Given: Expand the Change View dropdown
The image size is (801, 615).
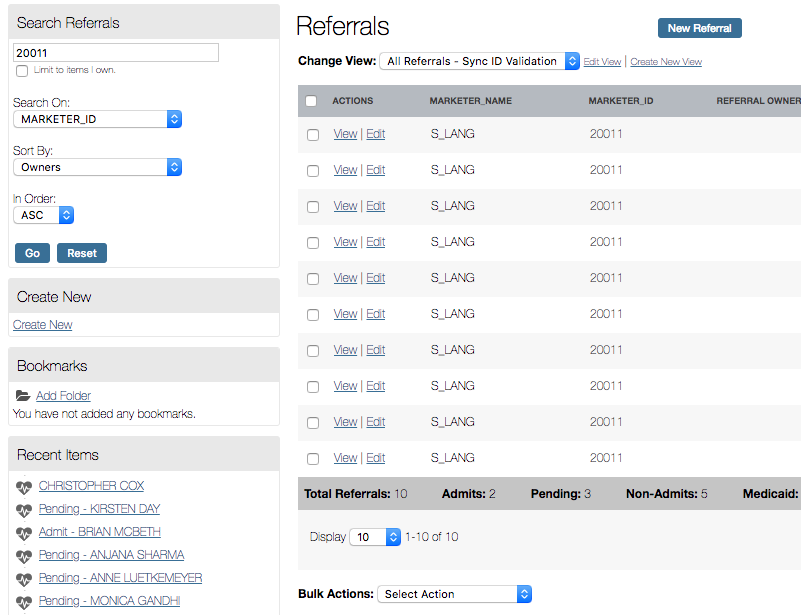Looking at the screenshot, I should pyautogui.click(x=479, y=61).
